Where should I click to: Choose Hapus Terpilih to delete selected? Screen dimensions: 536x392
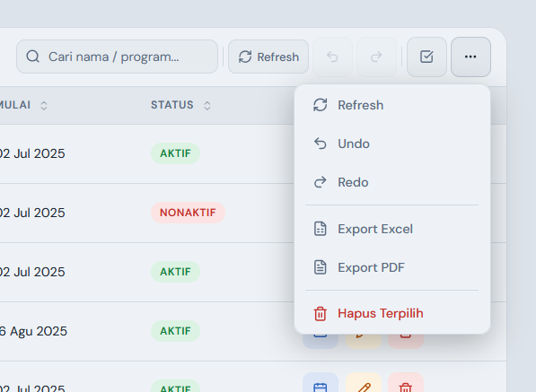(392, 313)
